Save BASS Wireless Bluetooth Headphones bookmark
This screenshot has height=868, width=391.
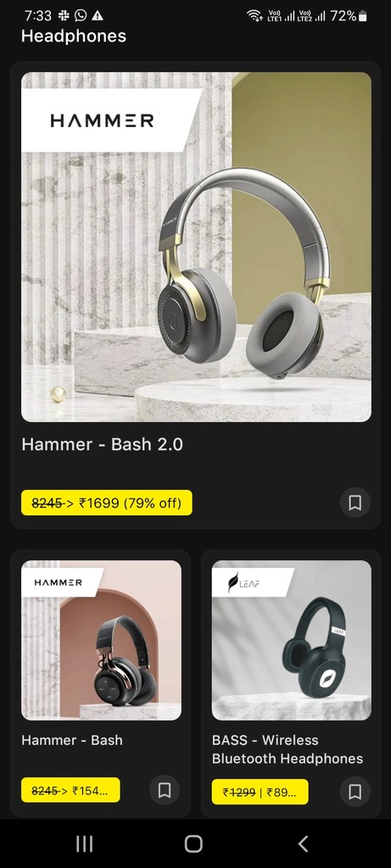[355, 792]
